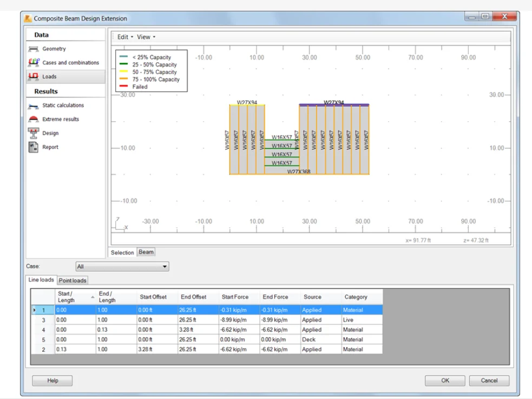Switch to the Beam tab
This screenshot has height=399, width=532.
tap(146, 252)
